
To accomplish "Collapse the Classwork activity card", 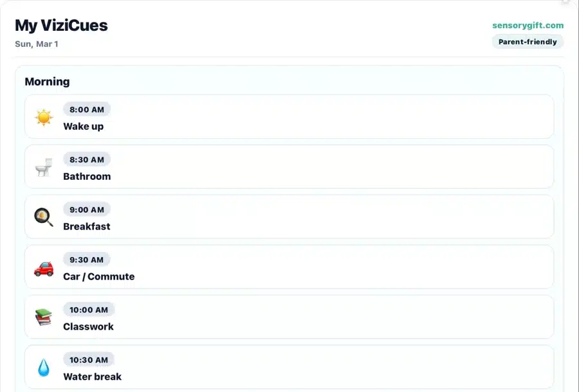I will coord(289,317).
